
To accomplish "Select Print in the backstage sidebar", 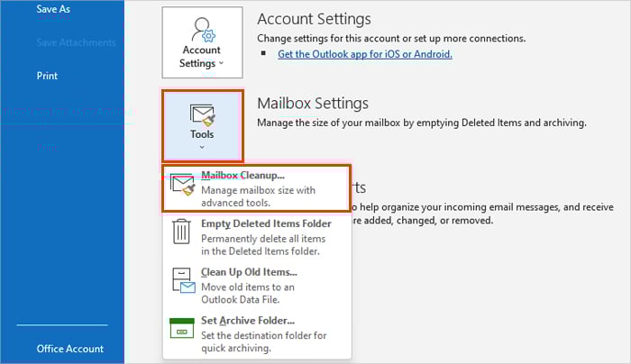I will click(48, 77).
